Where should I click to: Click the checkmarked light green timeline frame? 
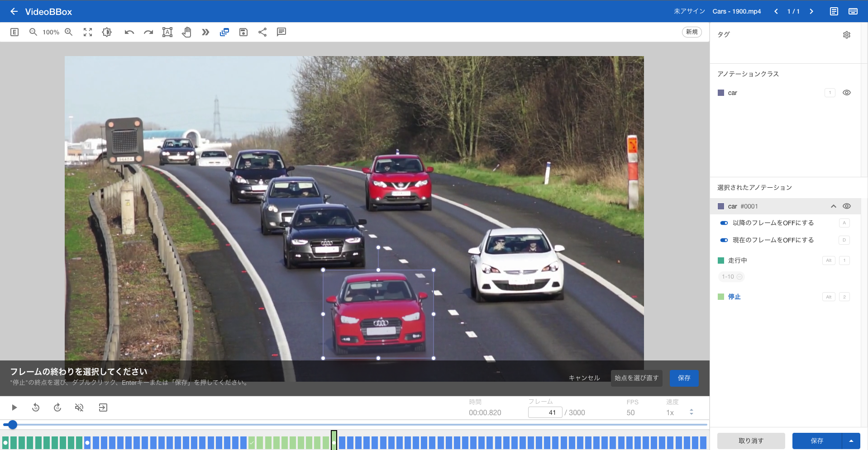[x=252, y=443]
